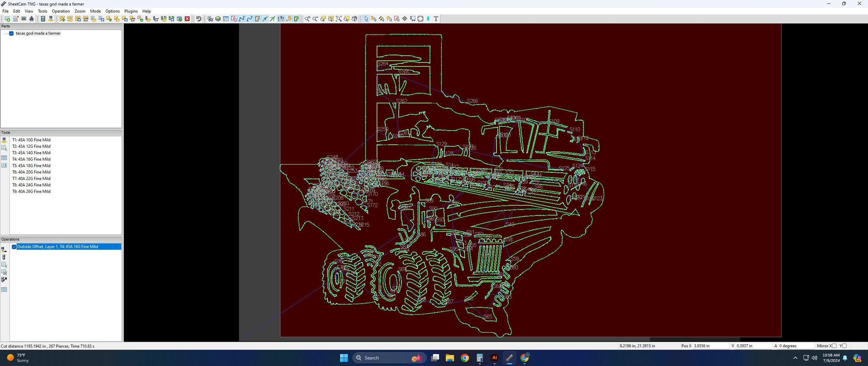Viewport: 868px width, 366px height.
Task: Open Adobe Illustrator from the taskbar
Action: 494,358
